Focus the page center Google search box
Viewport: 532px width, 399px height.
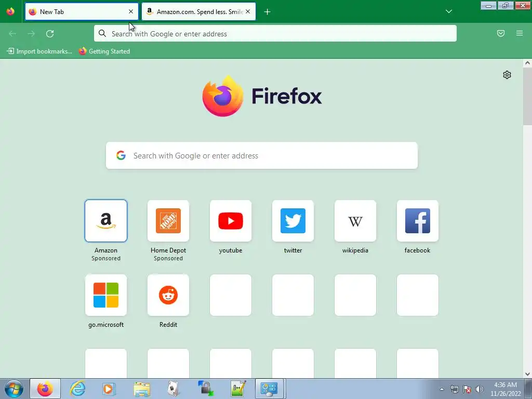pyautogui.click(x=262, y=155)
